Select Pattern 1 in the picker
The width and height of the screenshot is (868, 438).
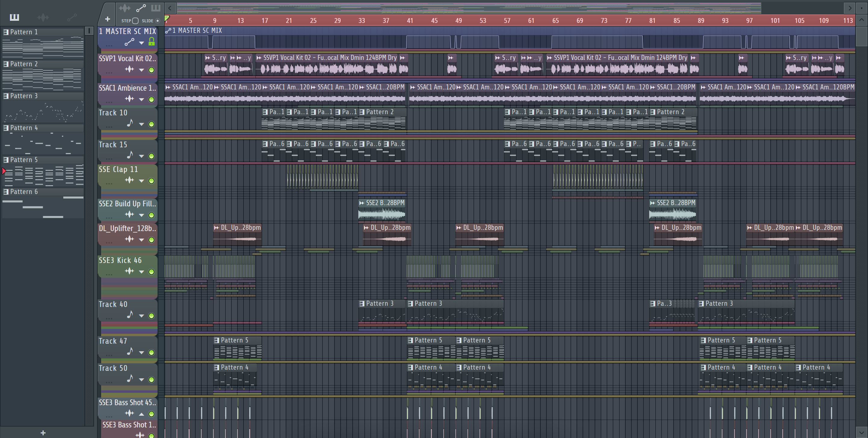click(x=43, y=43)
